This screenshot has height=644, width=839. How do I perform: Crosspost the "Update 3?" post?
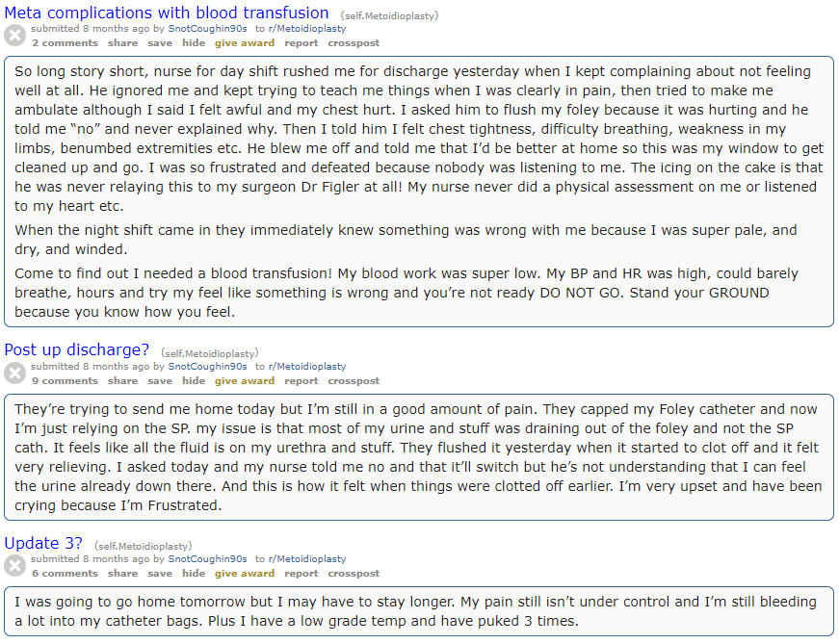point(354,574)
